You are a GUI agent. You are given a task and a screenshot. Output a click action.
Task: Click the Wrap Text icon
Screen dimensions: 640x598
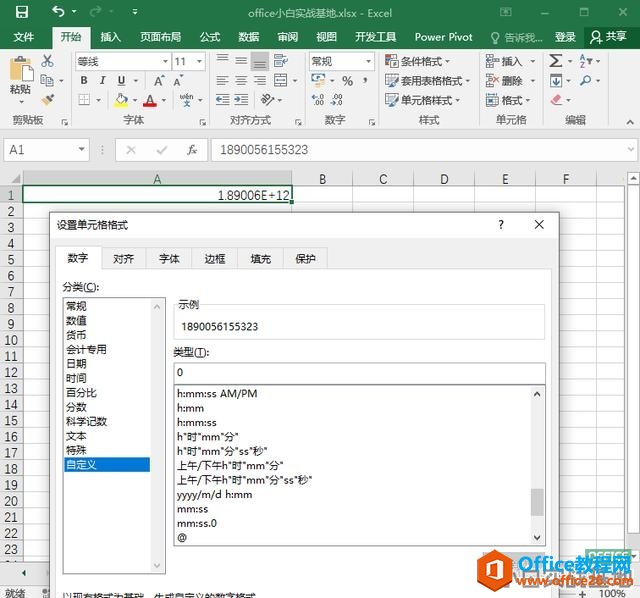[281, 61]
